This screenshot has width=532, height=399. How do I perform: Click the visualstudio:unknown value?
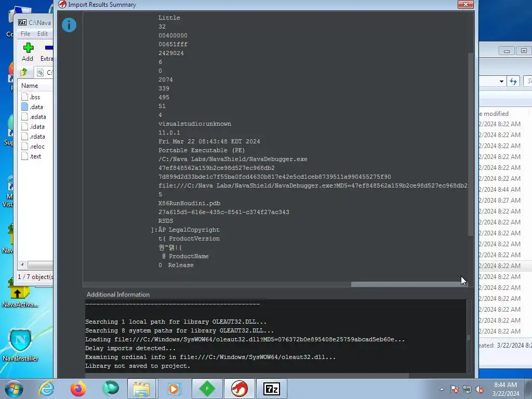click(x=195, y=124)
